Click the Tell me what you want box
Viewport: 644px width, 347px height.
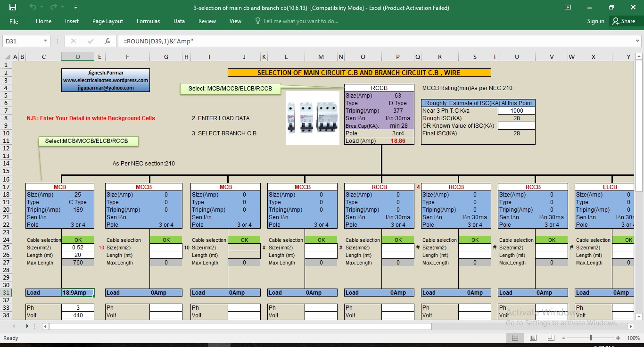tap(300, 21)
